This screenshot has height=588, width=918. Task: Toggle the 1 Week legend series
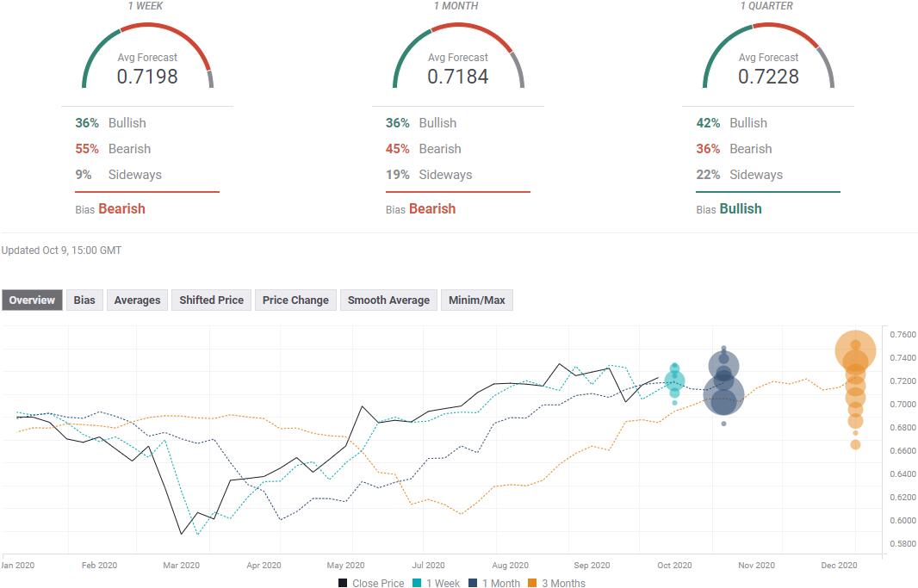point(436,583)
